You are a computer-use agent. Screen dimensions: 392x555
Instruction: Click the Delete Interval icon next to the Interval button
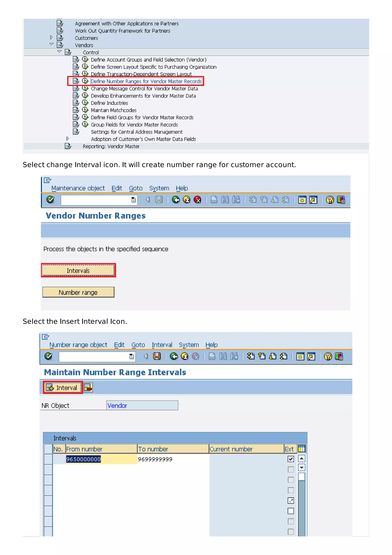tap(88, 387)
